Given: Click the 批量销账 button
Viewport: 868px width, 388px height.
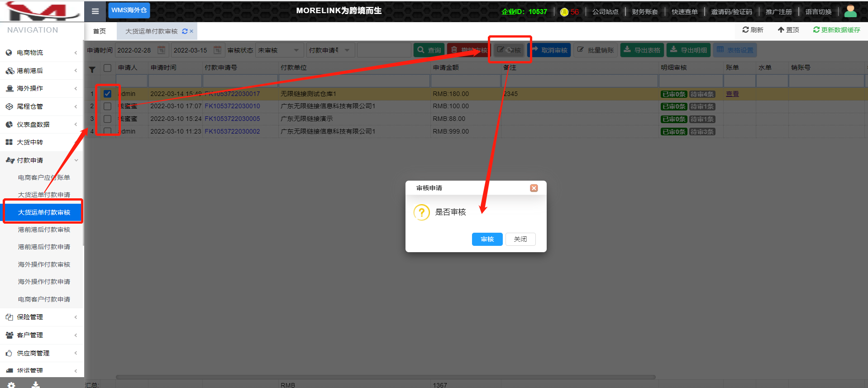Looking at the screenshot, I should pos(596,50).
